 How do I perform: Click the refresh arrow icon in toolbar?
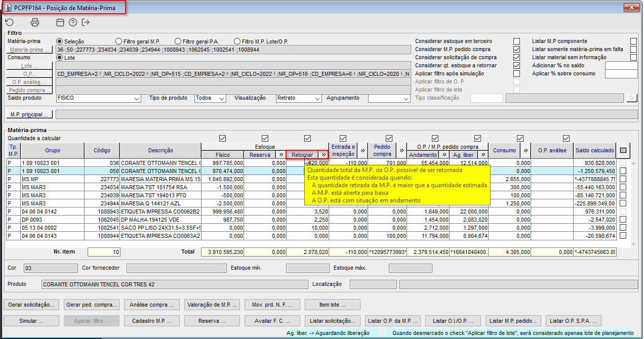[9, 22]
